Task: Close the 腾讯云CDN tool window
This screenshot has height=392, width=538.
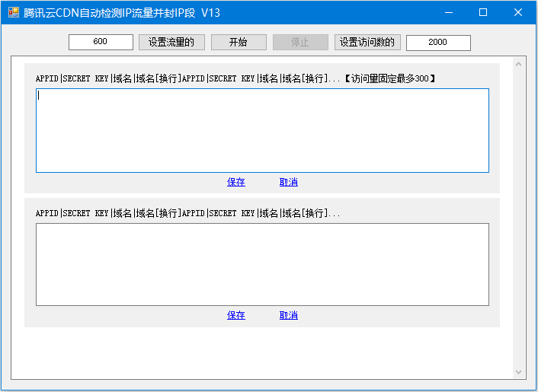Action: (x=518, y=12)
